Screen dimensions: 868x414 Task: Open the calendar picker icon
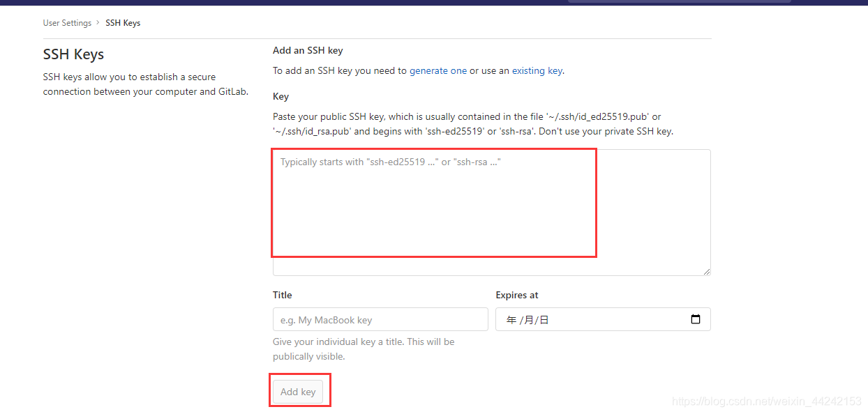point(695,319)
